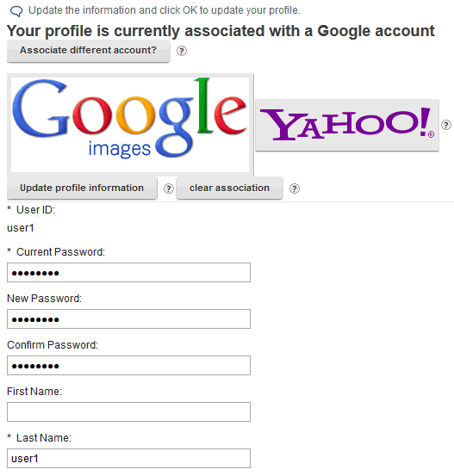Open help icon beside clear association button
Image resolution: width=454 pixels, height=476 pixels.
pos(294,189)
